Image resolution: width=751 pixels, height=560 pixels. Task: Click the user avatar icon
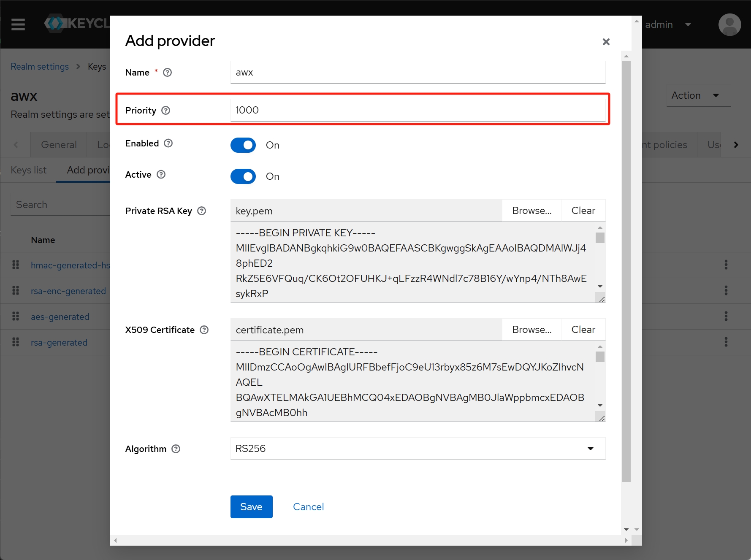(729, 24)
